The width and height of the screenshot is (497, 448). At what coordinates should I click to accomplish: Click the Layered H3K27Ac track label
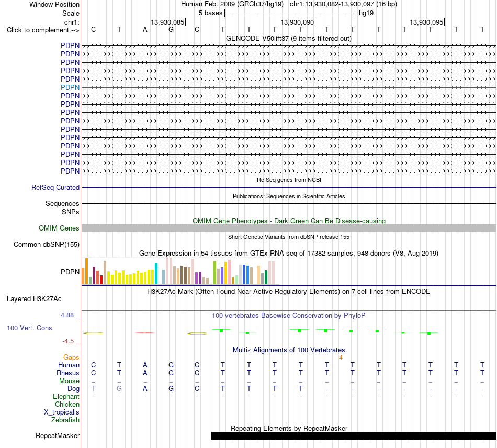tap(34, 299)
